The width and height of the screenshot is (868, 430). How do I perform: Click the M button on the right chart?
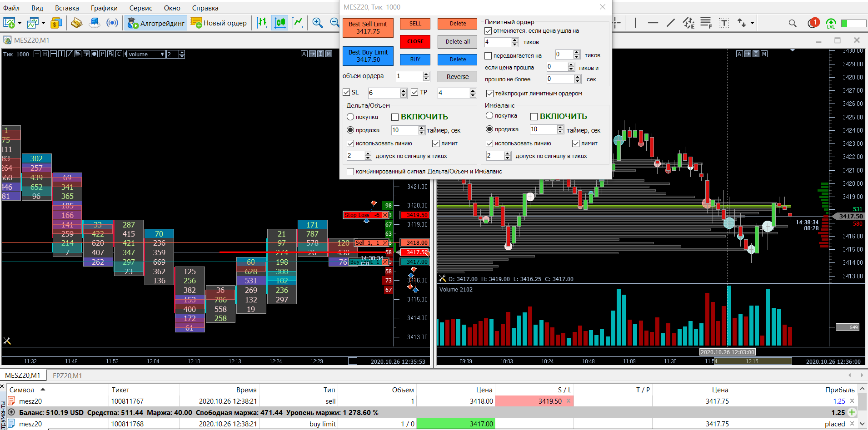pyautogui.click(x=764, y=54)
